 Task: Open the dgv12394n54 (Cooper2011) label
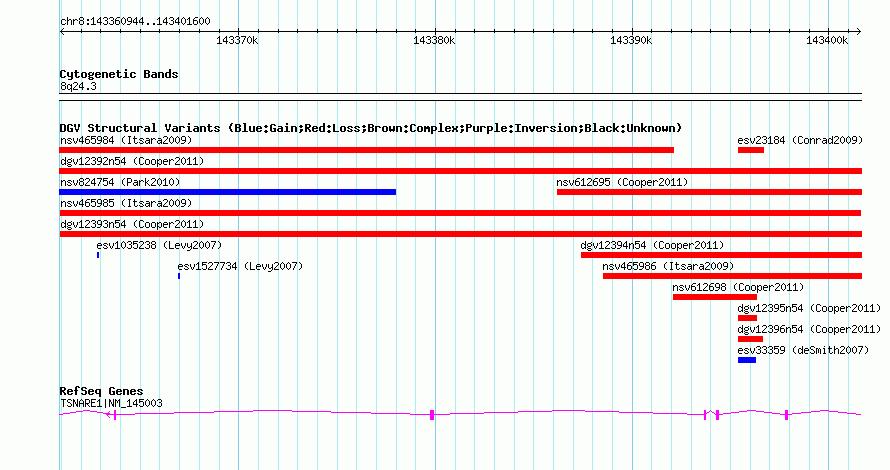point(652,245)
